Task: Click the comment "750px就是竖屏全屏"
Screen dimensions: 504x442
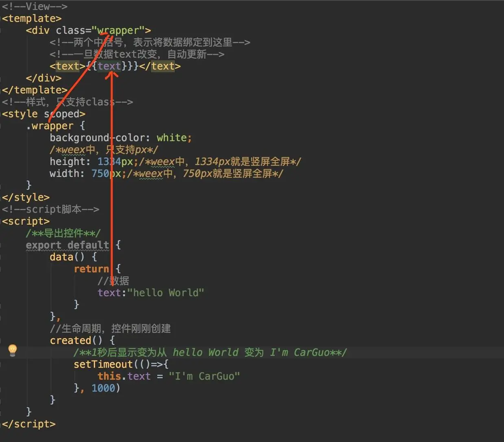Action: coord(205,173)
